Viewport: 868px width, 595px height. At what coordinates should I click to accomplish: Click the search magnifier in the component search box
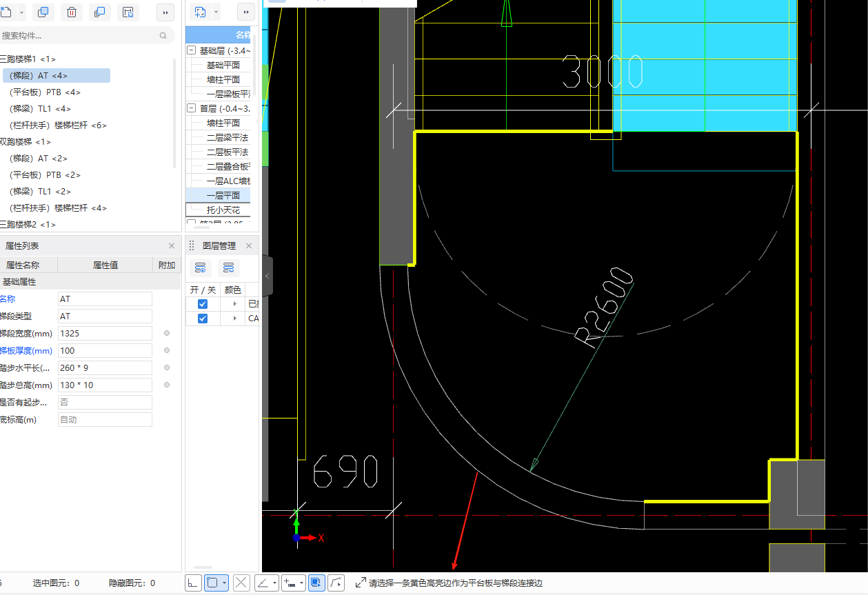(163, 35)
